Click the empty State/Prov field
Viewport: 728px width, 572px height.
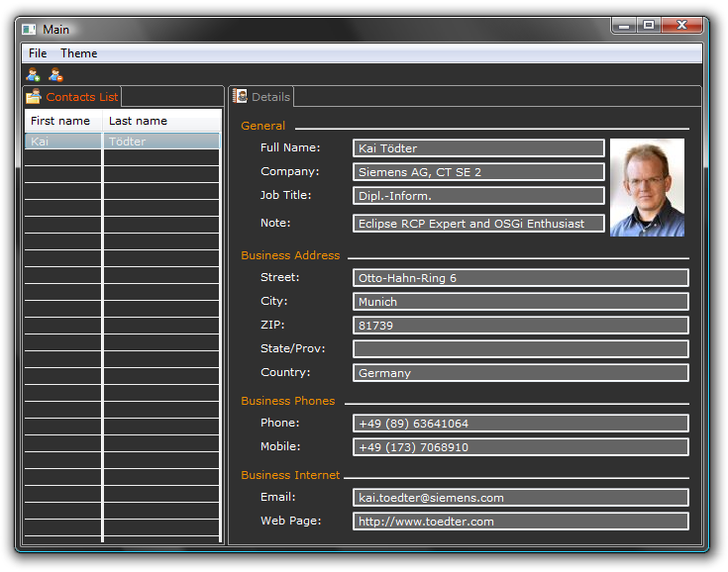[x=520, y=349]
